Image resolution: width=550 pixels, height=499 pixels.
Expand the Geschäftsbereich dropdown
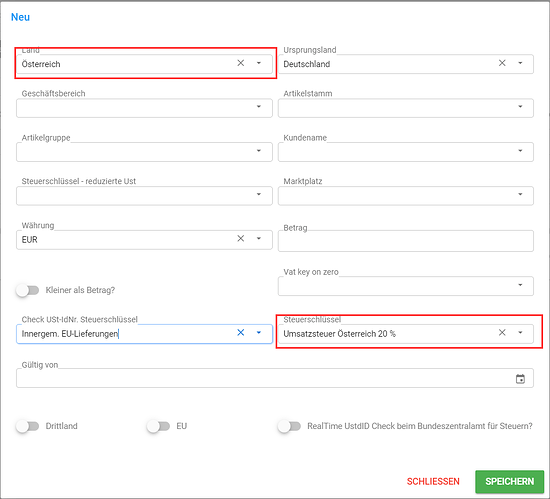[x=144, y=108]
